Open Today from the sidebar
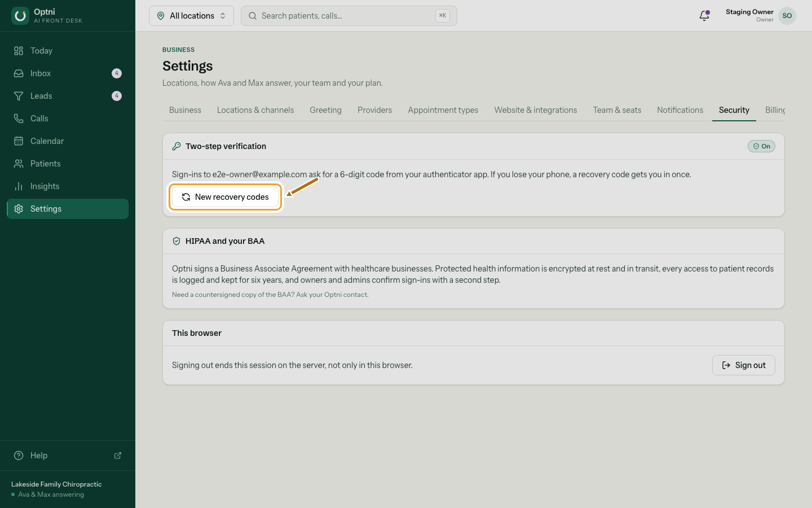This screenshot has height=508, width=812. pyautogui.click(x=68, y=51)
